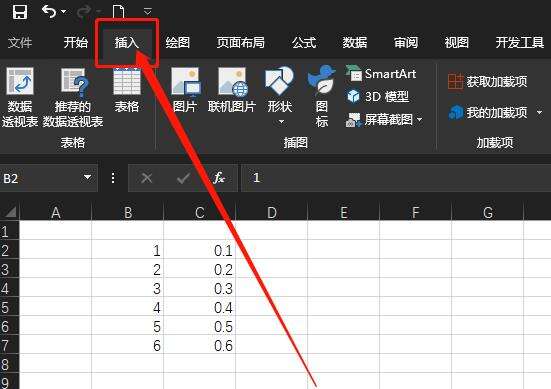Select cell B4 containing 3
The height and width of the screenshot is (389, 551).
(x=128, y=288)
